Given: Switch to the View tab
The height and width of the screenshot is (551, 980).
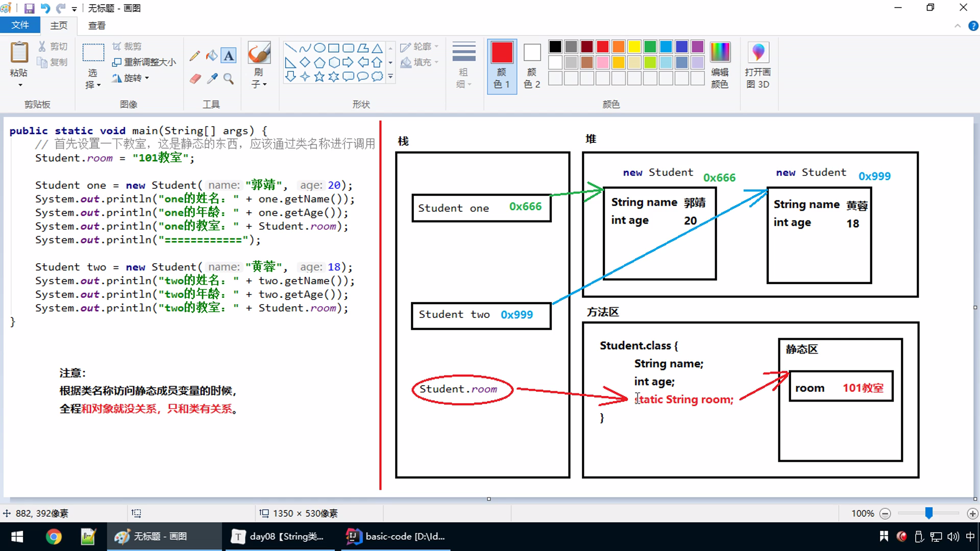Looking at the screenshot, I should point(96,25).
